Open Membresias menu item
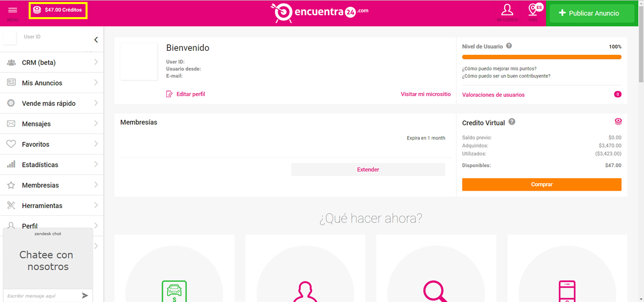This screenshot has width=644, height=302. (52, 185)
